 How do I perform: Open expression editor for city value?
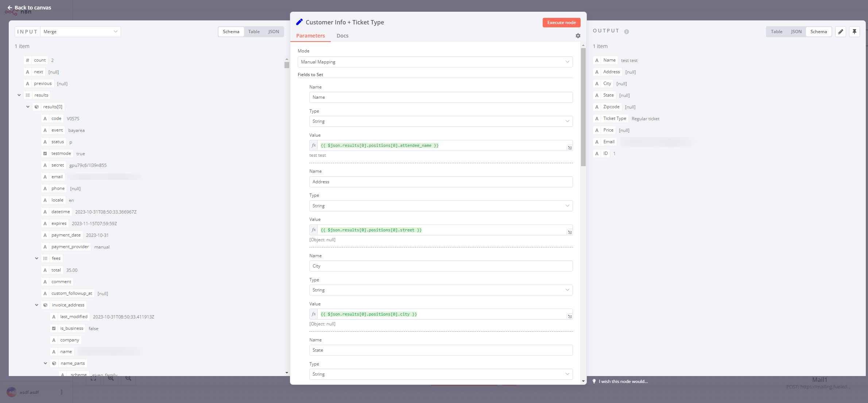tap(569, 316)
